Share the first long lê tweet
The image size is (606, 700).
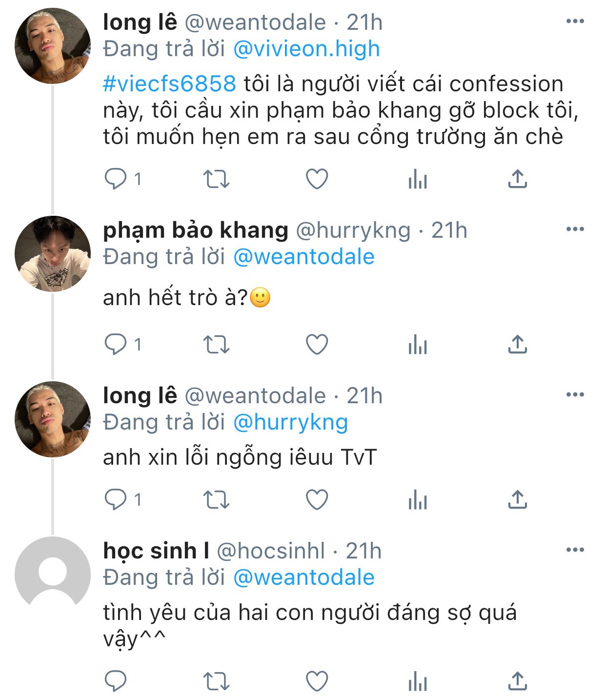coord(517,179)
